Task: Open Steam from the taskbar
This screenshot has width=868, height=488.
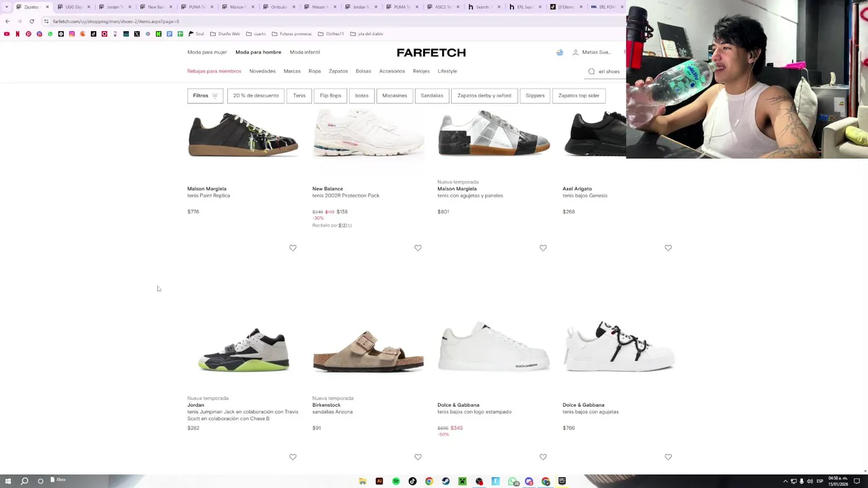Action: 446,481
